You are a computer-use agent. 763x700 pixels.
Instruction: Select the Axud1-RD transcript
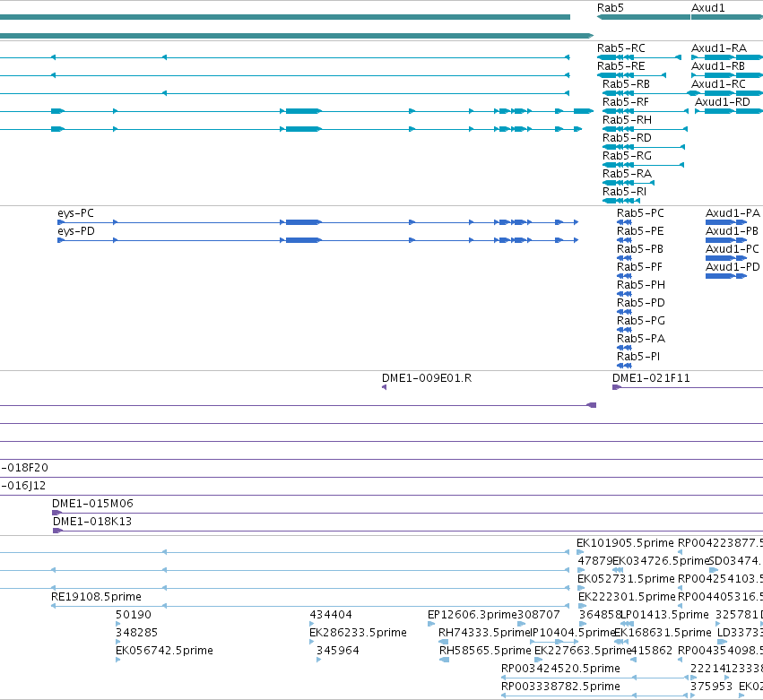click(722, 102)
